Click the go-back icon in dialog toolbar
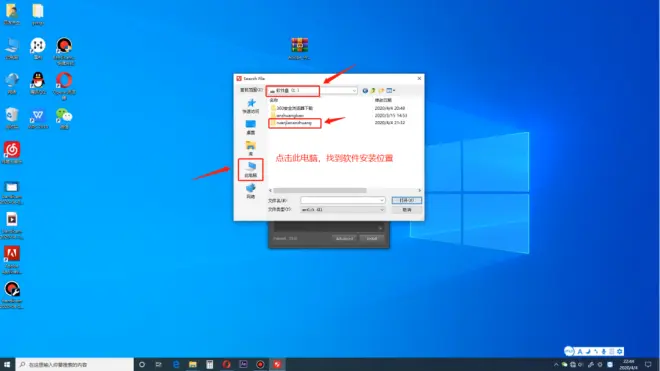660x371 pixels. pos(365,91)
